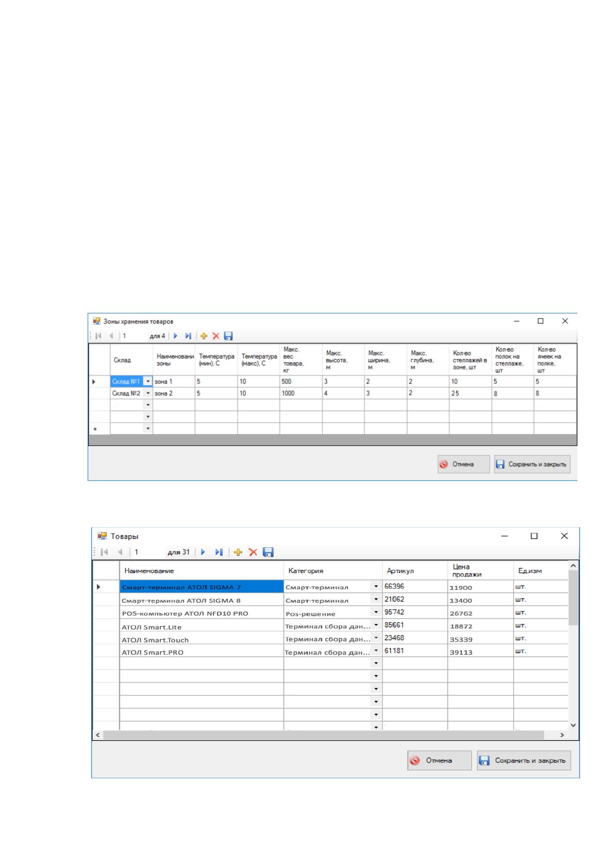Open Склад №2 dropdown arrow
The height and width of the screenshot is (868, 614).
click(x=148, y=393)
